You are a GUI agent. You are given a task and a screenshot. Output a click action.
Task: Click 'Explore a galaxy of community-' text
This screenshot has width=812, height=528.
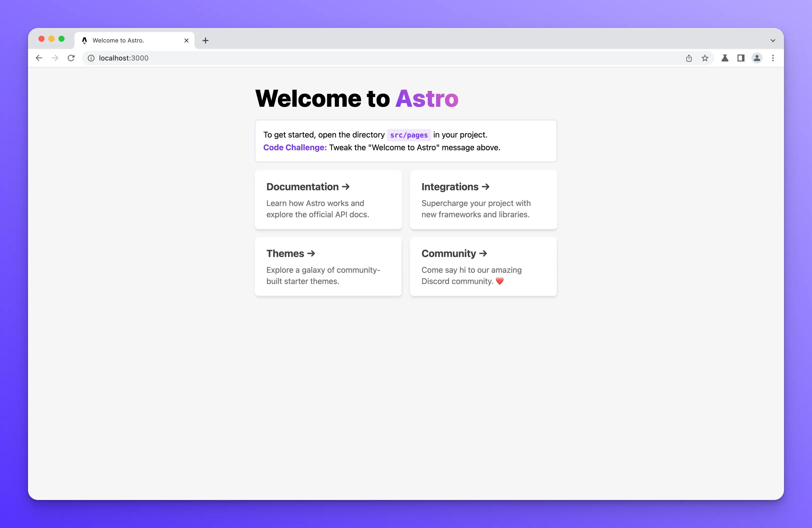(323, 270)
